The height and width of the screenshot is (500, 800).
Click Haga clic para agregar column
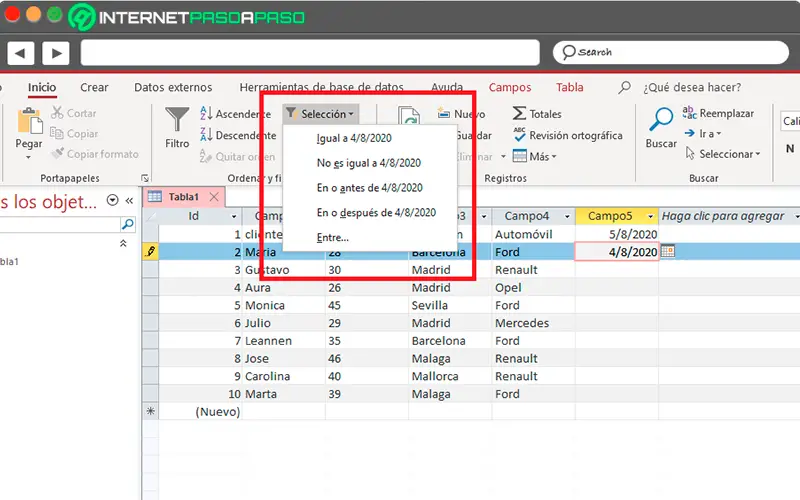click(723, 216)
